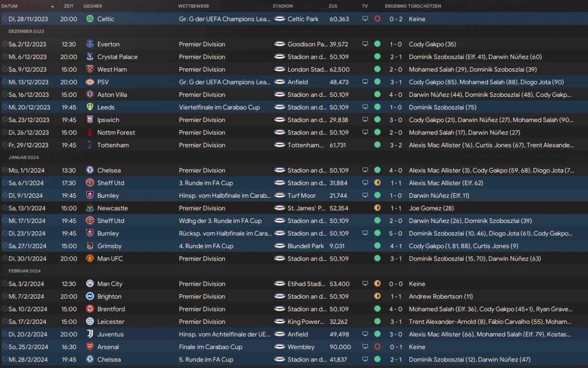Open the 'Viertelfinale im Carabao Cup' competition link

coord(220,107)
